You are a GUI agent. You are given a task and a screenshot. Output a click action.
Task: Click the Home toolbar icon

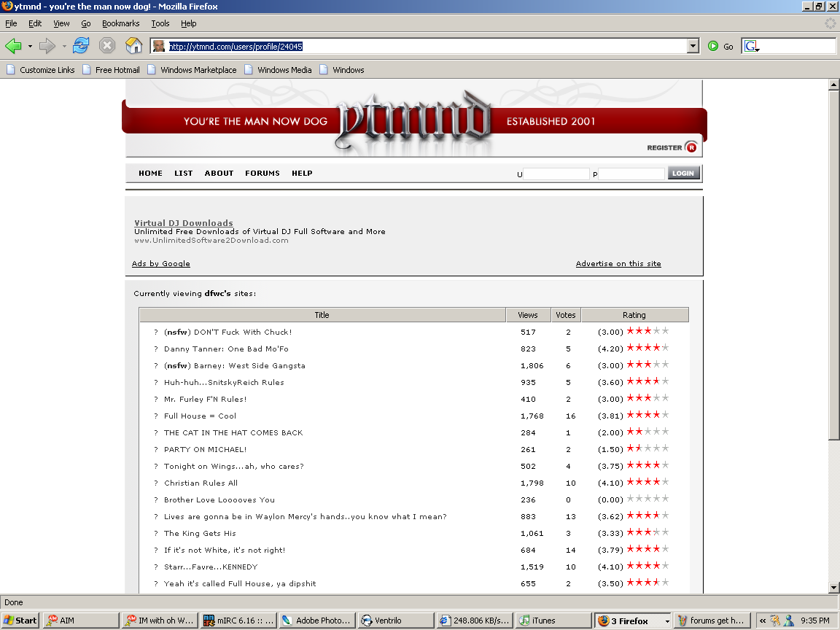click(x=133, y=46)
